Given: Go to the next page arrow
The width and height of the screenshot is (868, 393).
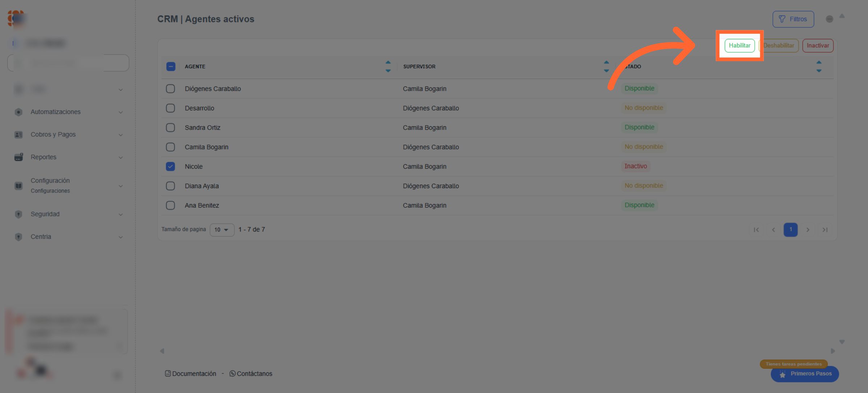Looking at the screenshot, I should 808,230.
